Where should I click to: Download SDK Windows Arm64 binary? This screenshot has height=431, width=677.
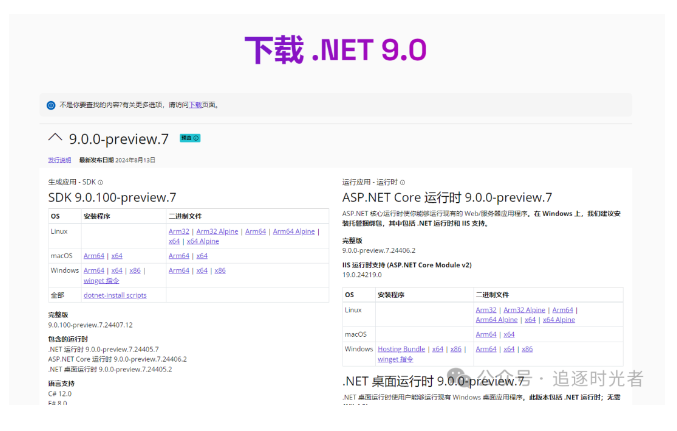tap(179, 270)
